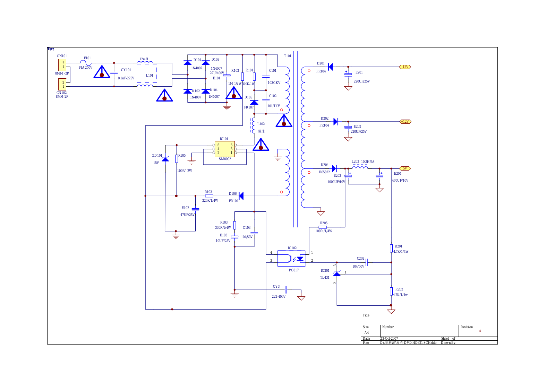The image size is (555, 392).
Task: Click the 'A4' size in title block
Action: 367,333
